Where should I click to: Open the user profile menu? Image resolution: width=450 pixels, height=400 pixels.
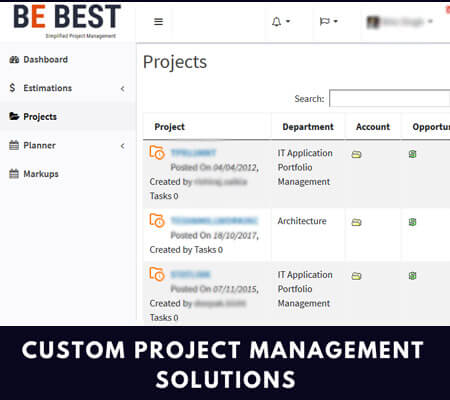tap(399, 22)
